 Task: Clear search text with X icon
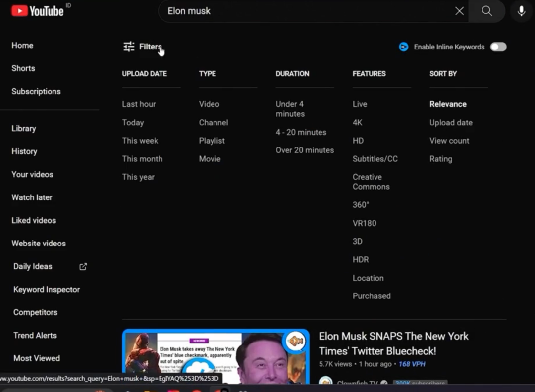coord(459,11)
